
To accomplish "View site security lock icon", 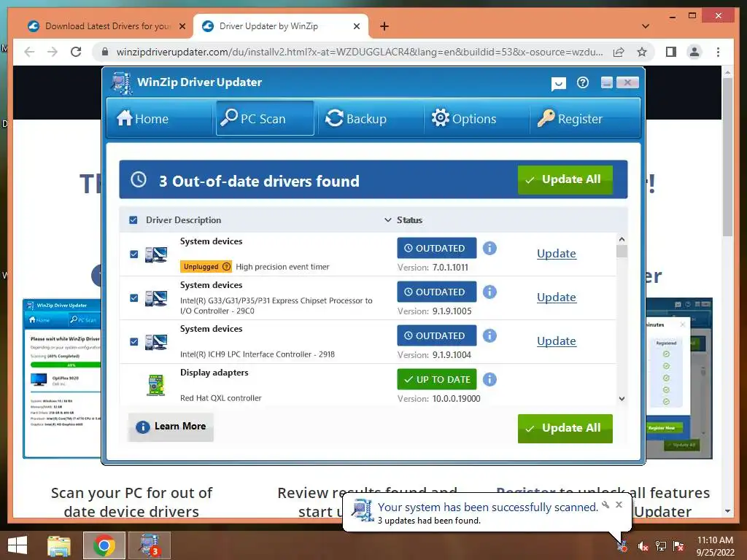I will click(105, 52).
